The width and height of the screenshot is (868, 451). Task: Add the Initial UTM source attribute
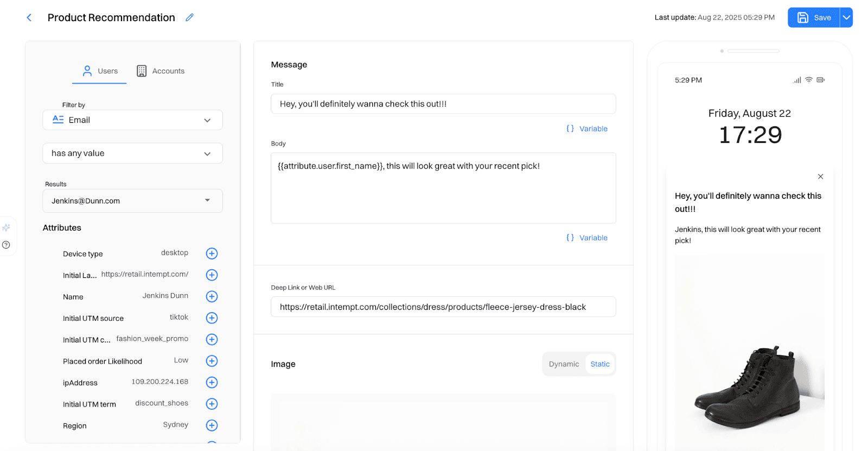click(212, 318)
